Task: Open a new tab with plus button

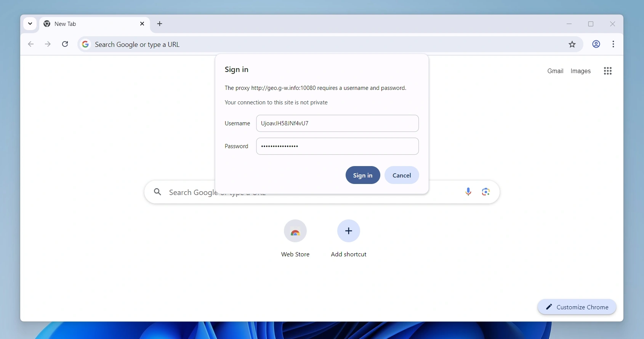Action: coord(160,24)
